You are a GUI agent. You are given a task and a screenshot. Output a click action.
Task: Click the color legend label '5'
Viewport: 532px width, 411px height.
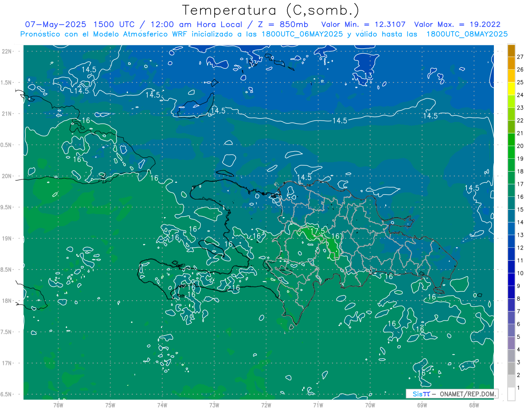519,337
